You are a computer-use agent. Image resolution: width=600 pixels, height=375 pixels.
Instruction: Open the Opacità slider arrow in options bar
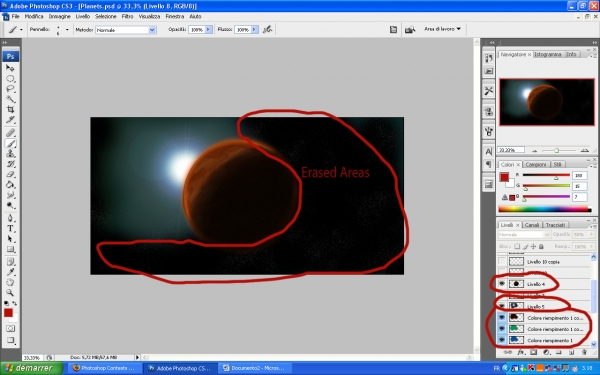209,29
